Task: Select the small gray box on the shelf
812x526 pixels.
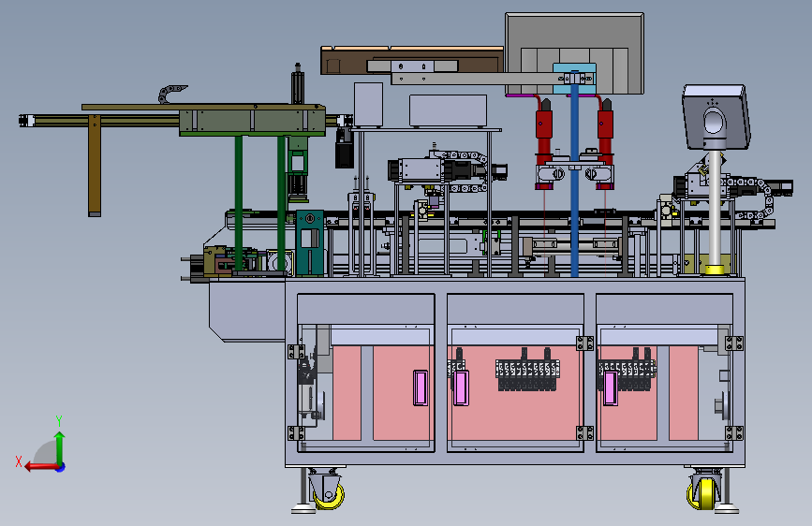Action: pos(369,105)
